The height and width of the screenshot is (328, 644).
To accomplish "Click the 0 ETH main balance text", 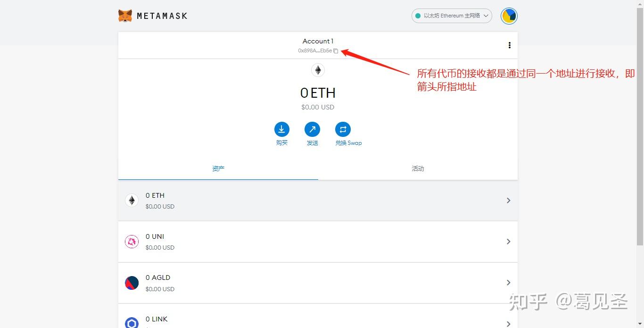I will 318,93.
